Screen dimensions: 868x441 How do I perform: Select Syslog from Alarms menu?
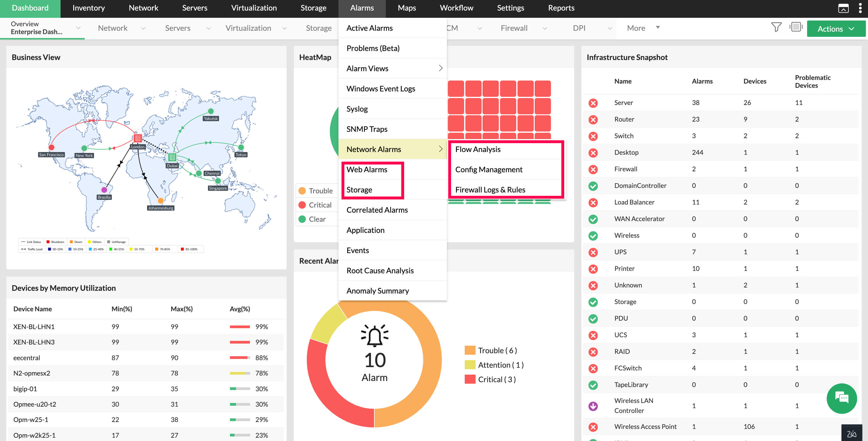392,109
